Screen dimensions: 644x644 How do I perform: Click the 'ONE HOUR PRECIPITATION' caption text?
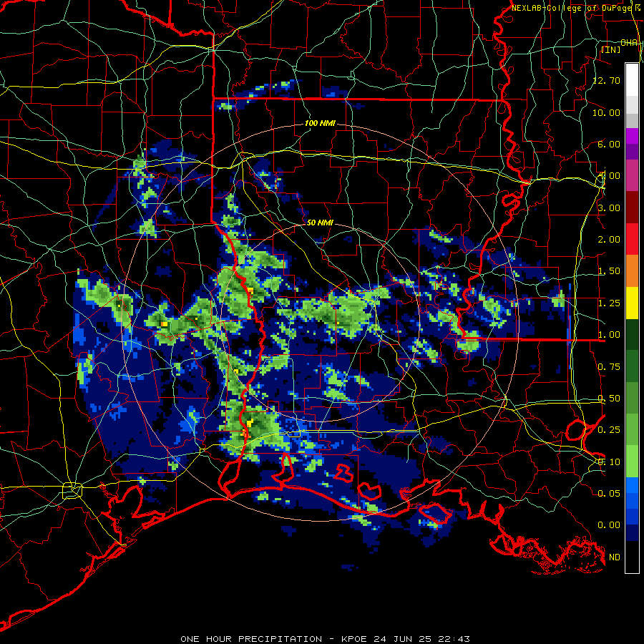(x=251, y=639)
